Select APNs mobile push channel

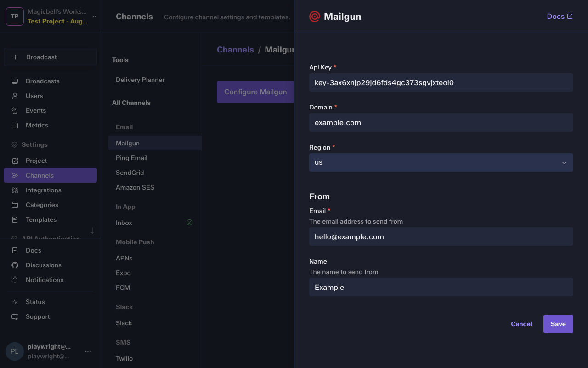155,258
